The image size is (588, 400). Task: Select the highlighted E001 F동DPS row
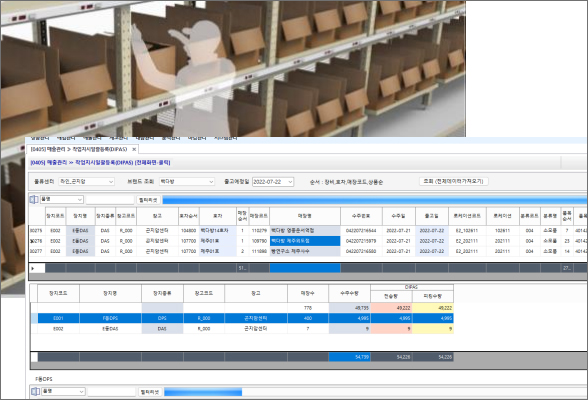coord(246,318)
